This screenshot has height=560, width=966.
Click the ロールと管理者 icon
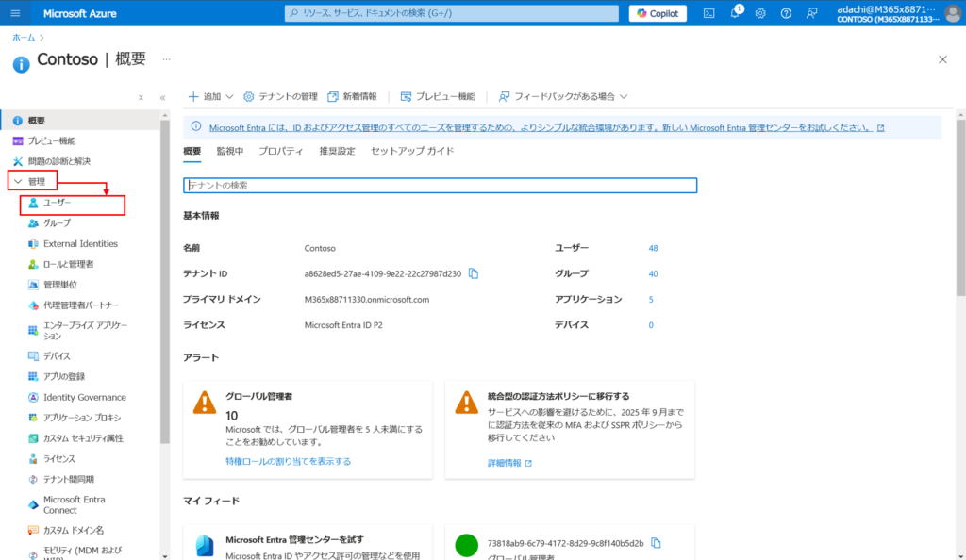pos(33,264)
